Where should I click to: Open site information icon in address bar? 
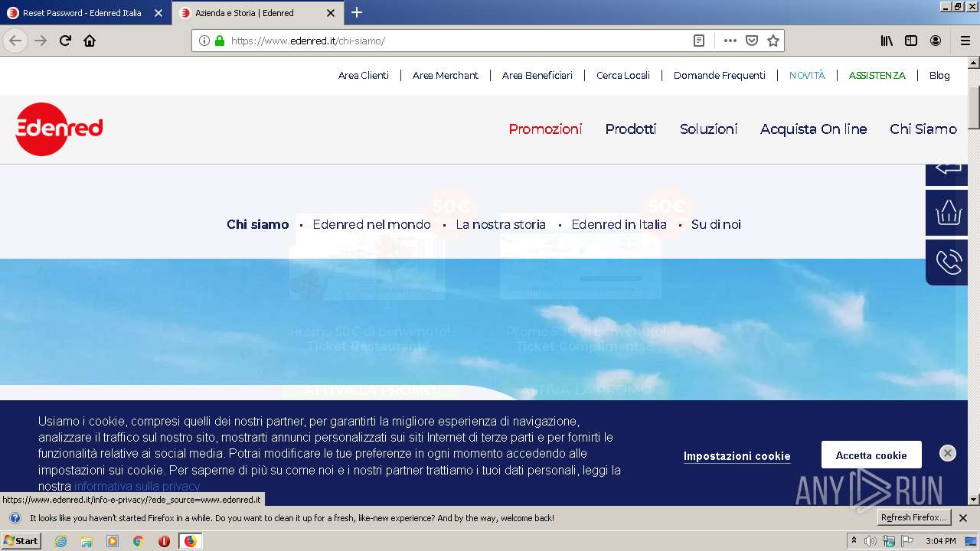[x=204, y=41]
